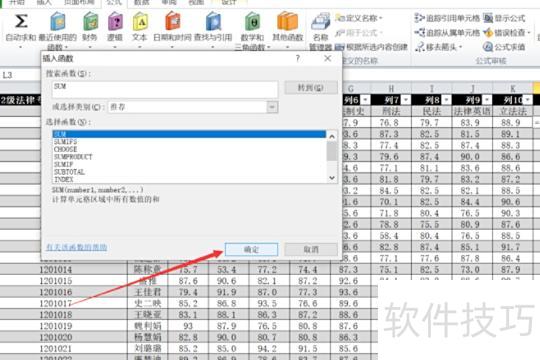Select SUMPRODUCT in function list
540x360 pixels.
[189, 157]
